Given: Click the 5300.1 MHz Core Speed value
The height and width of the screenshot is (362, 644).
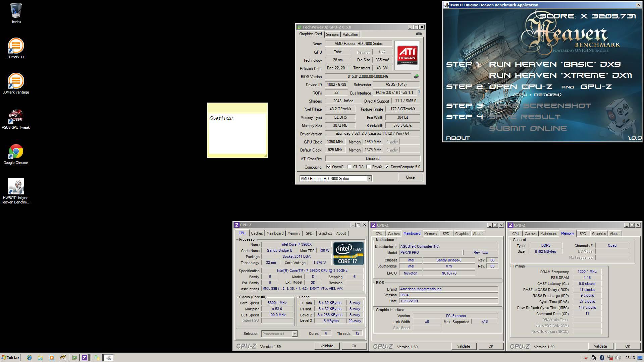Looking at the screenshot, I should (x=277, y=303).
